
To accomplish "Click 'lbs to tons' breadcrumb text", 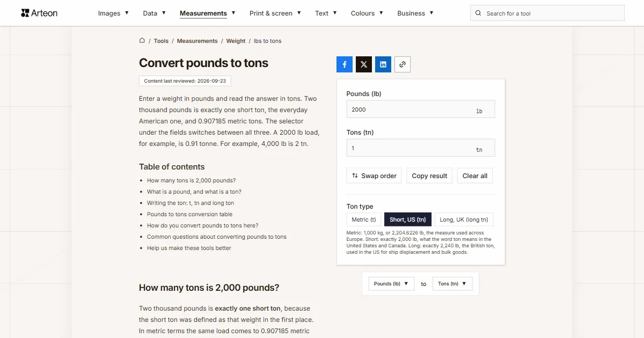I will tap(268, 41).
